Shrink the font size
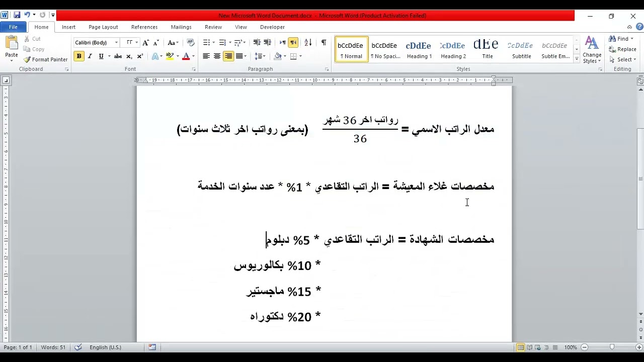The image size is (644, 362). [x=156, y=43]
